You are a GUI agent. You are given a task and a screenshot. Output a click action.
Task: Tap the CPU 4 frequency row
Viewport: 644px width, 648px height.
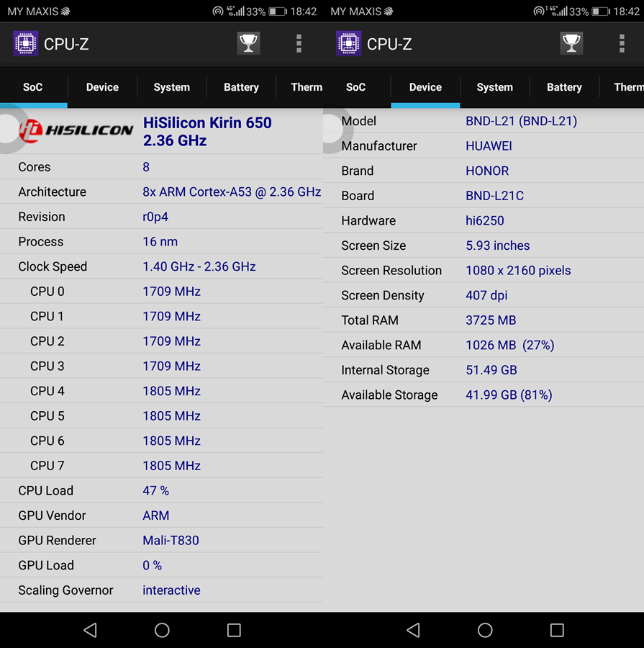161,391
